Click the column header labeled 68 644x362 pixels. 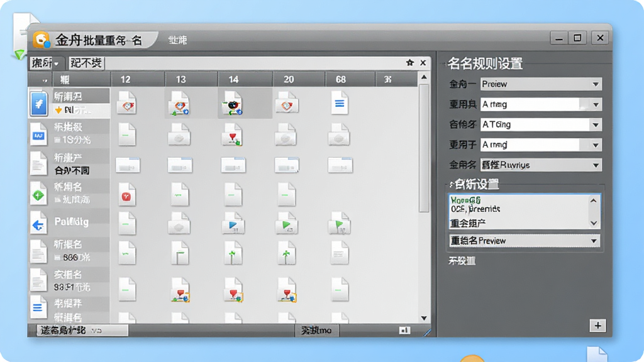pyautogui.click(x=350, y=80)
